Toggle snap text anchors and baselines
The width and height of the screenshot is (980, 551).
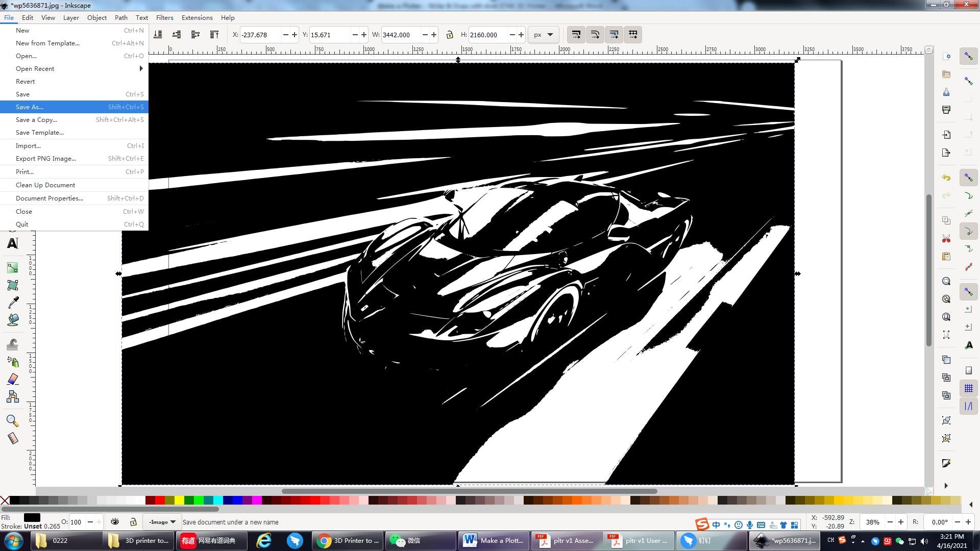(x=968, y=345)
